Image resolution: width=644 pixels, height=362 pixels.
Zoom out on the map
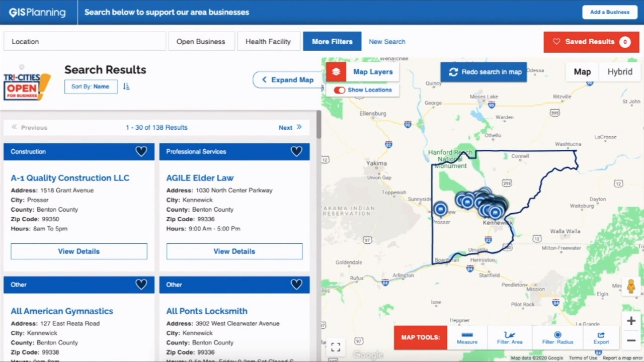631,340
